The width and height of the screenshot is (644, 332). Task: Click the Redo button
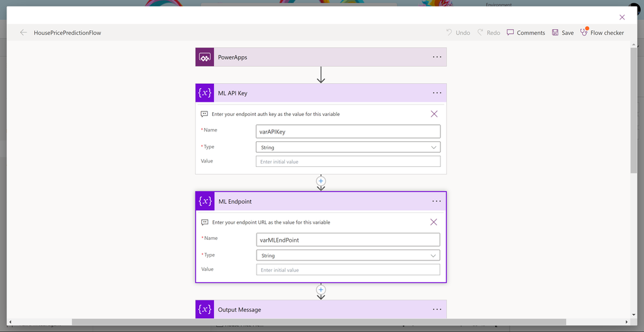pyautogui.click(x=489, y=32)
